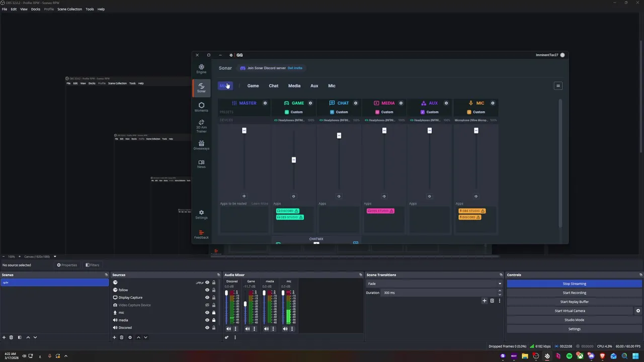Image resolution: width=644 pixels, height=362 pixels.
Task: Click OBS Game mixer volume fader
Action: coord(245,304)
